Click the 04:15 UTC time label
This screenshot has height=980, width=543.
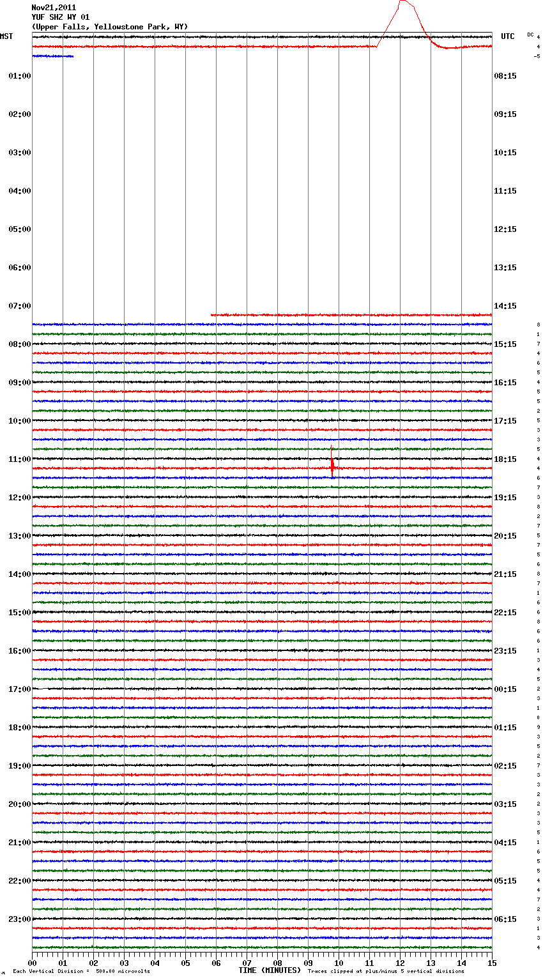[505, 843]
